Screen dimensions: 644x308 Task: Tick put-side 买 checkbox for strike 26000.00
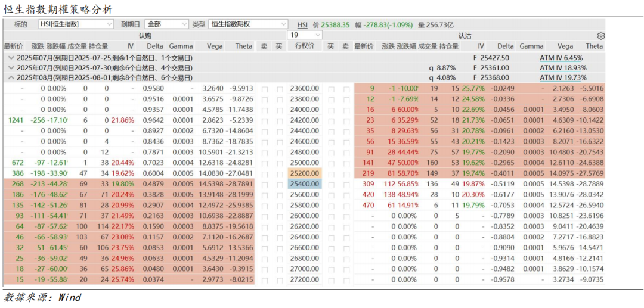coord(330,216)
